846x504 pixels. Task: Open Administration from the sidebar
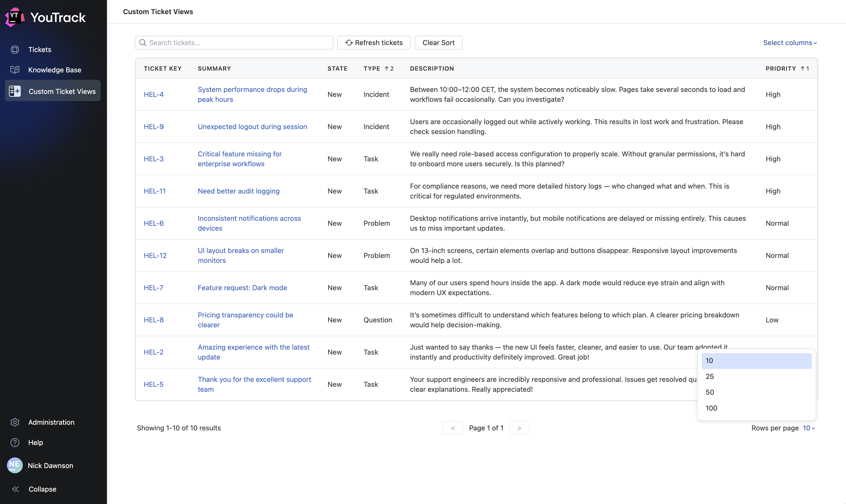point(53,422)
